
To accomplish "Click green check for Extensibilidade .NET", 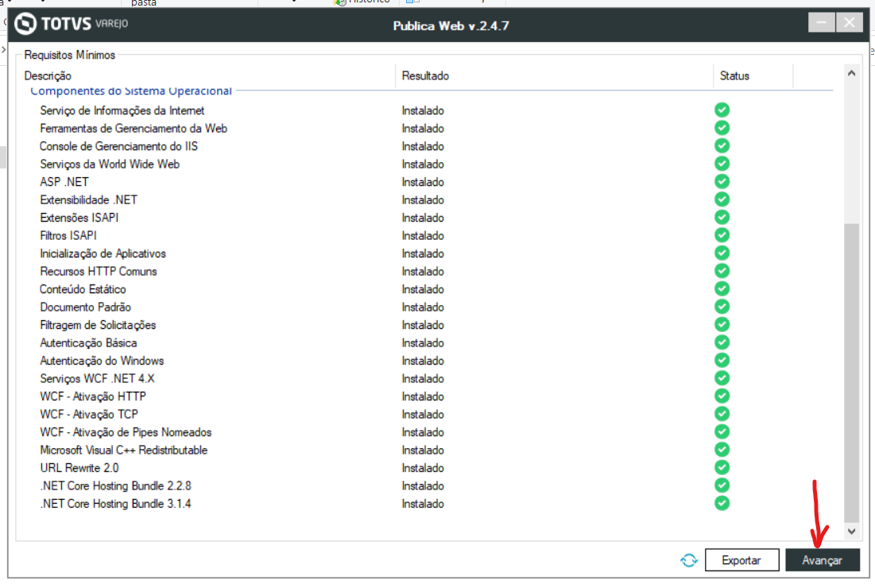I will tap(722, 199).
